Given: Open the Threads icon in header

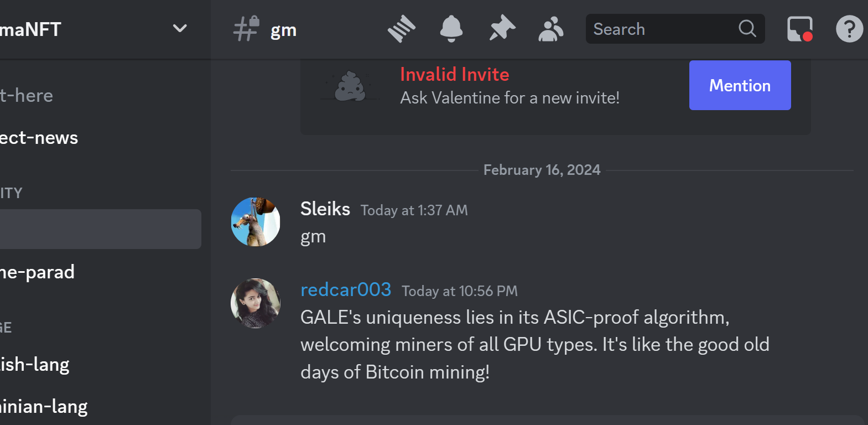Looking at the screenshot, I should pyautogui.click(x=402, y=29).
